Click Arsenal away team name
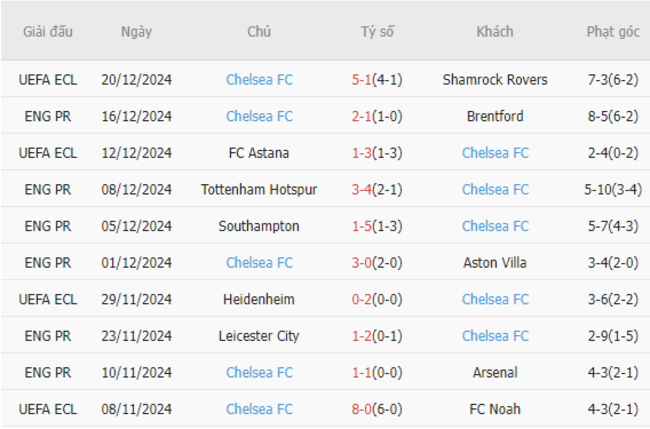 pos(495,372)
